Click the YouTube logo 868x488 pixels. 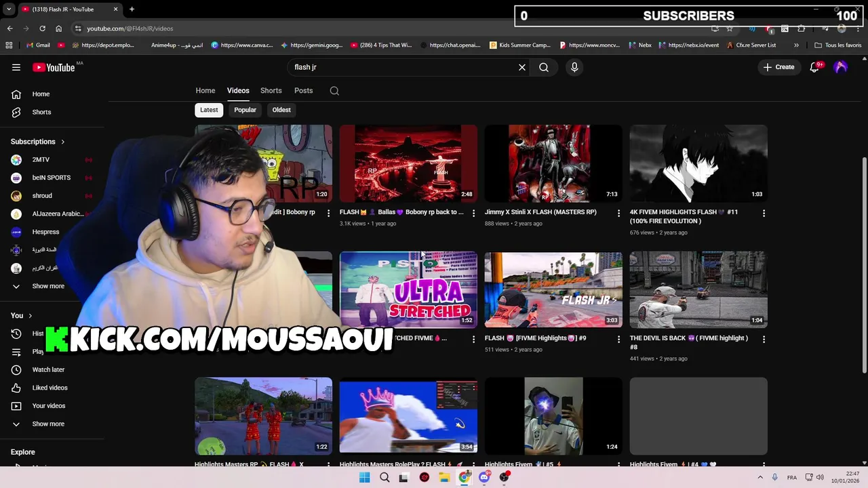tap(54, 67)
